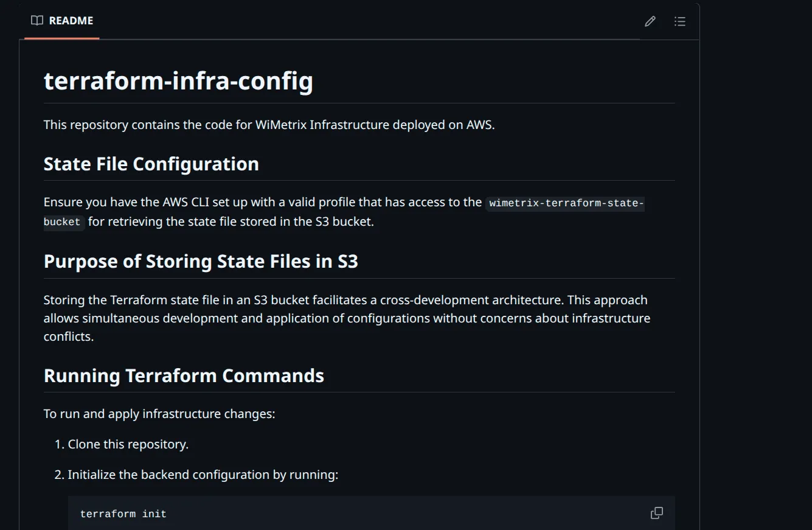Select the wimetrix-terraform-state-bucket inline code
Screen dimensions: 812x530
point(566,203)
